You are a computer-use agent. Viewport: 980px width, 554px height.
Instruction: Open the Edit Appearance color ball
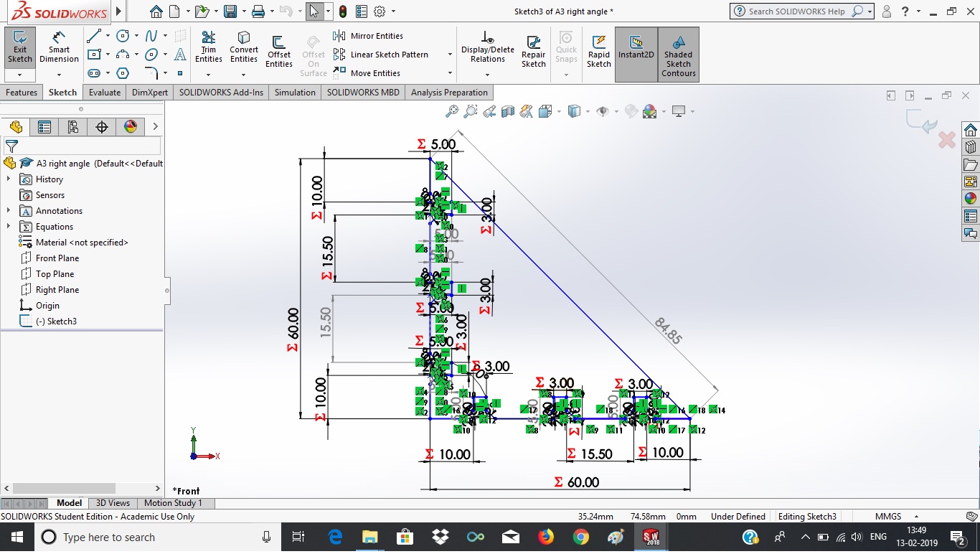pyautogui.click(x=650, y=111)
